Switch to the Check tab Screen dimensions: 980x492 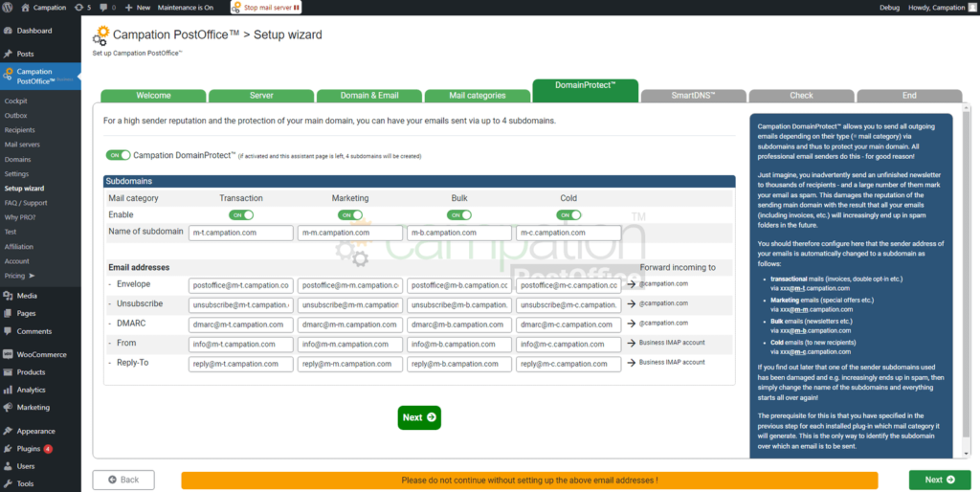[801, 96]
